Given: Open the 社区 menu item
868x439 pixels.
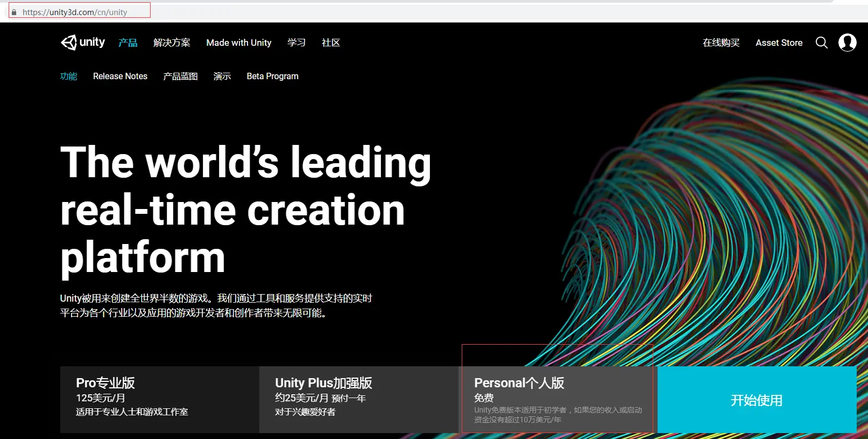Looking at the screenshot, I should point(331,43).
